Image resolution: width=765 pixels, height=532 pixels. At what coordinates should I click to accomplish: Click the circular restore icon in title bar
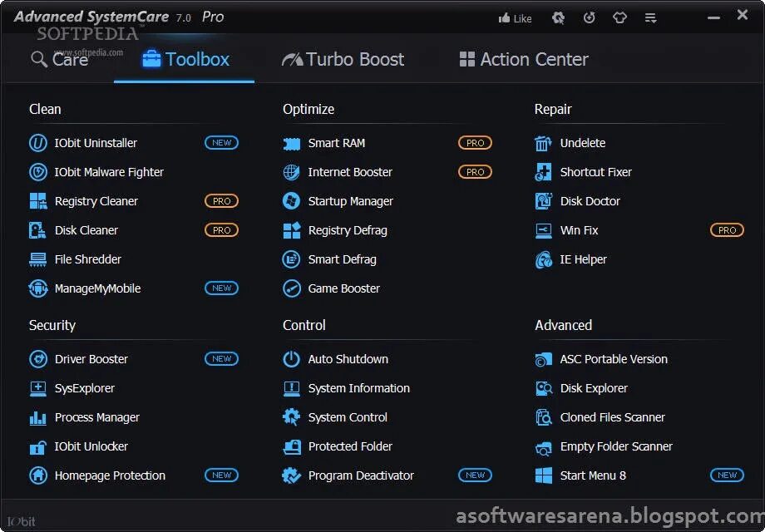click(590, 18)
